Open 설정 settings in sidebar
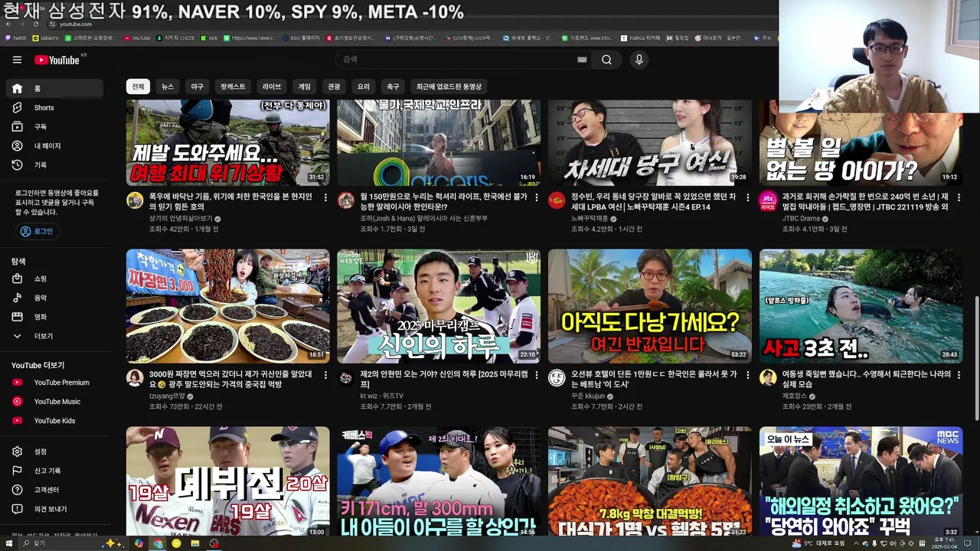Image resolution: width=980 pixels, height=551 pixels. pyautogui.click(x=55, y=452)
